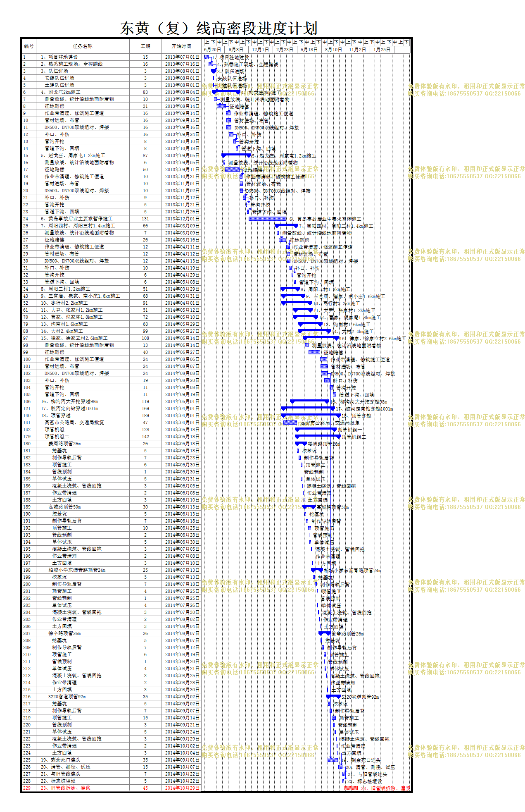Select table cell 3、队伍进场
Viewport: 525px width, 812px height.
[x=83, y=71]
